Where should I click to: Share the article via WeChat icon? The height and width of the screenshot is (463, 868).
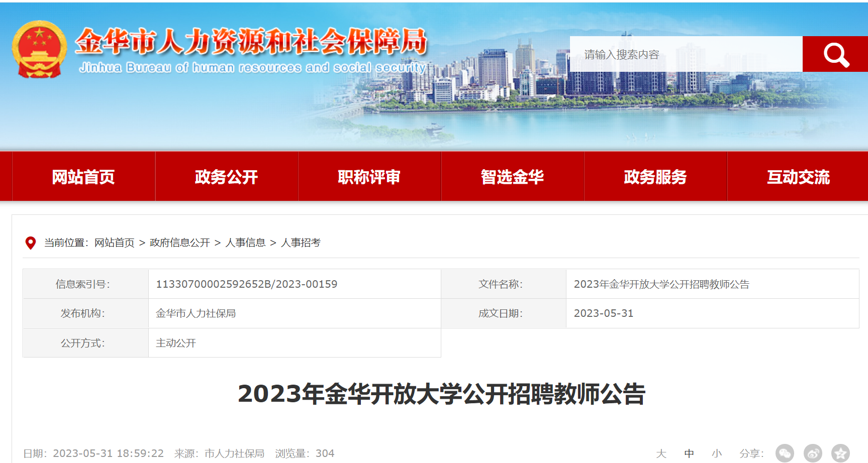[785, 453]
